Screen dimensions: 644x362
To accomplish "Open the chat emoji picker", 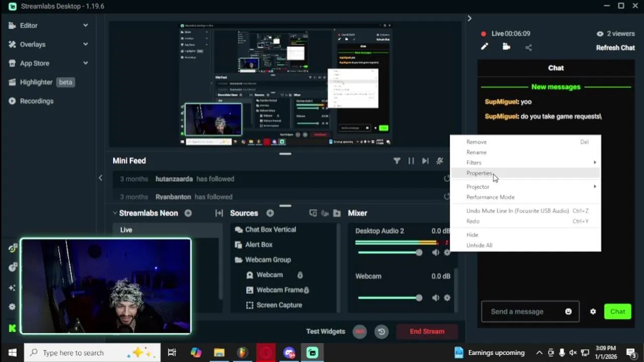I will (x=569, y=312).
